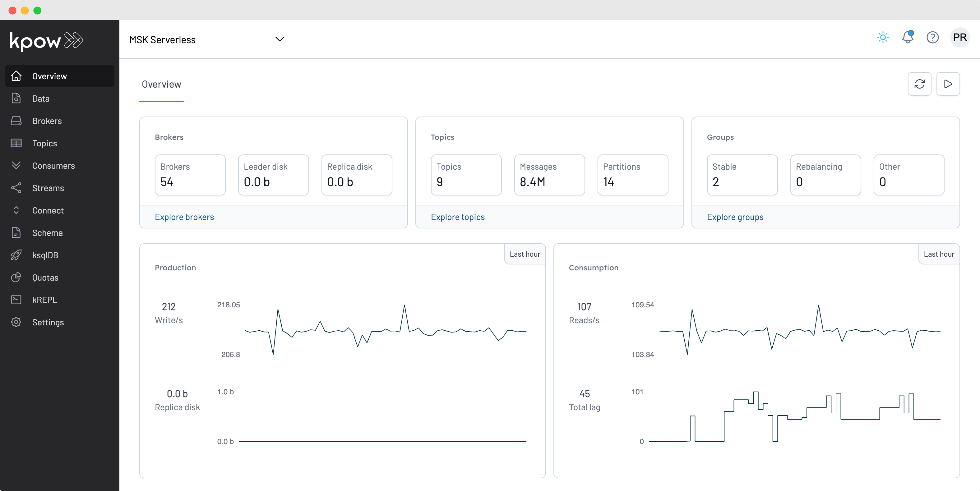The height and width of the screenshot is (491, 980).
Task: Expand the Topics sidebar section
Action: (x=44, y=143)
